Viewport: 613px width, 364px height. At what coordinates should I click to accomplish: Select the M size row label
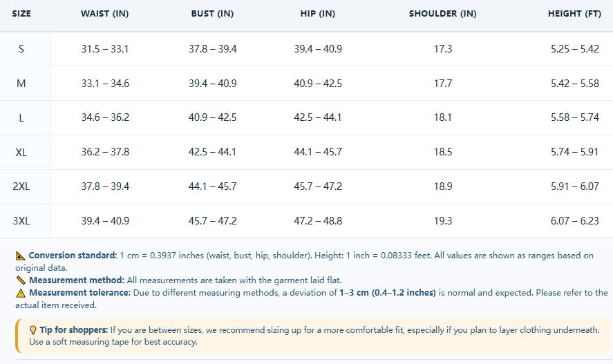(x=21, y=84)
